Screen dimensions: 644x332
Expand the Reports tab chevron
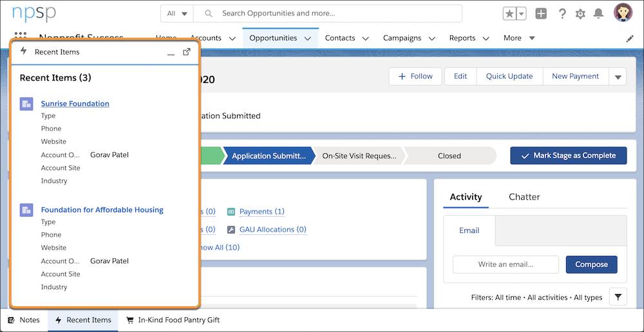pos(486,39)
